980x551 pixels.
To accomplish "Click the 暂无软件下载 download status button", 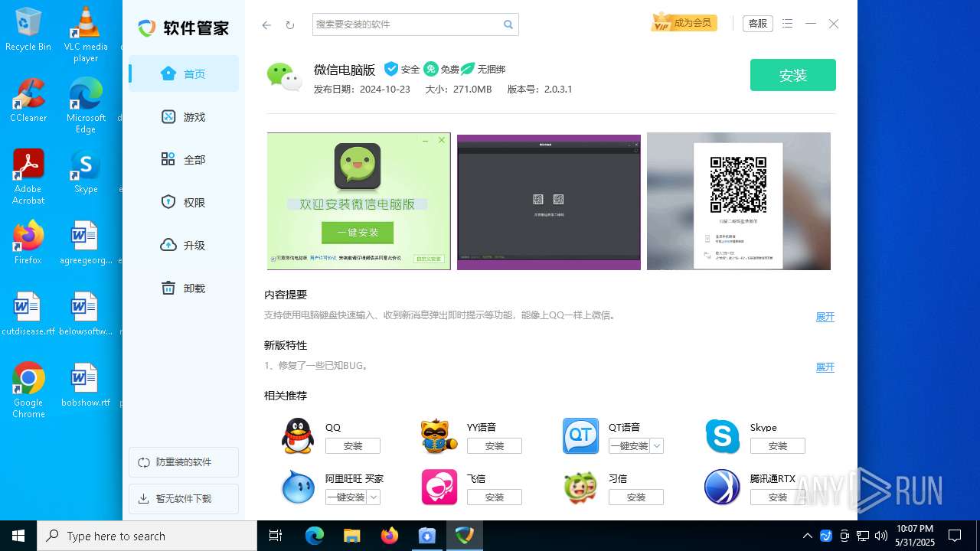I will click(x=184, y=499).
